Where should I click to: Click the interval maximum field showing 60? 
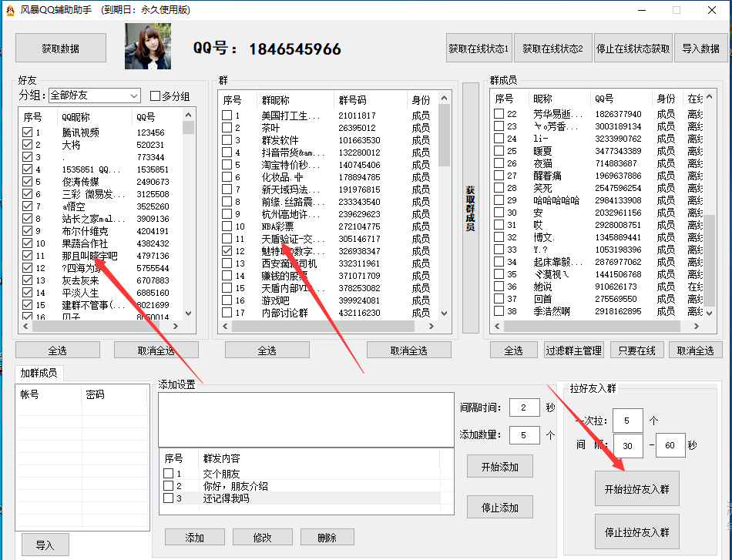tap(670, 445)
